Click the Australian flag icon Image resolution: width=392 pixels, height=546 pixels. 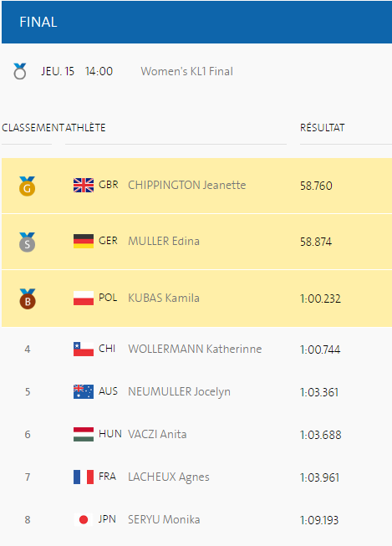(84, 392)
